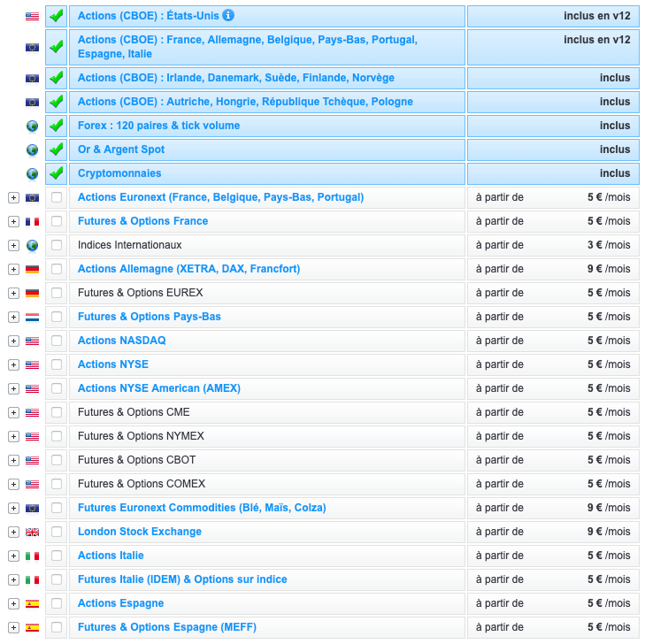Click the Spanish flag beside Actions Espagne
This screenshot has width=645, height=644.
pos(33,603)
